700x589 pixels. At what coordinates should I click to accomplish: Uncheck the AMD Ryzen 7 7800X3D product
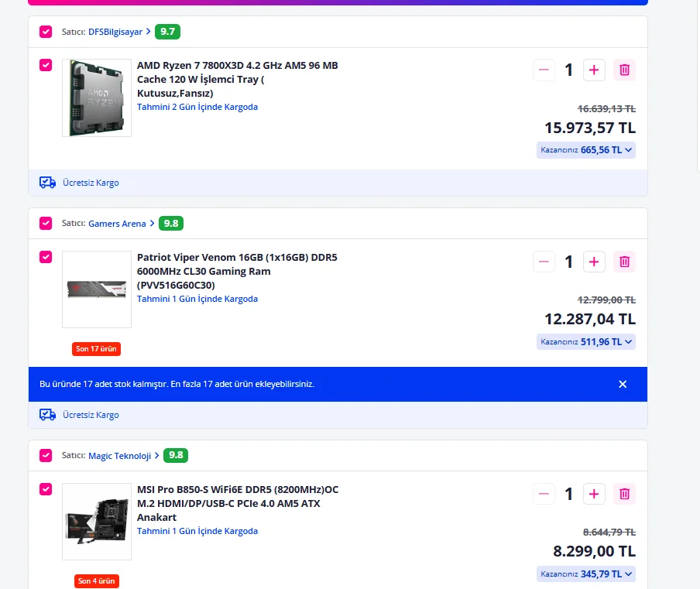coord(46,65)
